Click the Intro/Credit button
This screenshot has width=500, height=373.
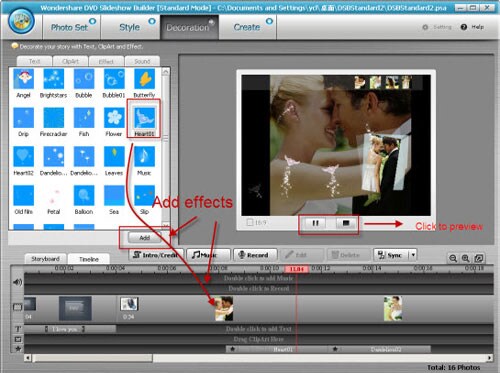click(x=156, y=255)
